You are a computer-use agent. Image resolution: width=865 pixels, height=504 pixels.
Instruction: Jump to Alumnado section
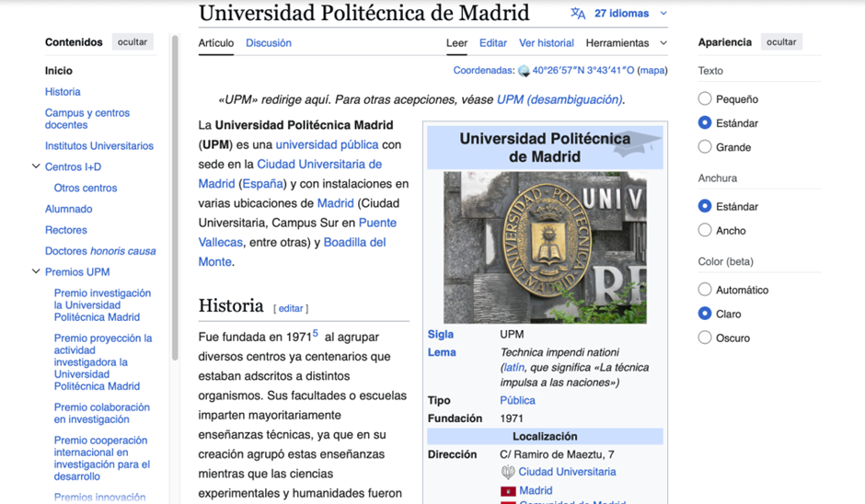point(68,209)
